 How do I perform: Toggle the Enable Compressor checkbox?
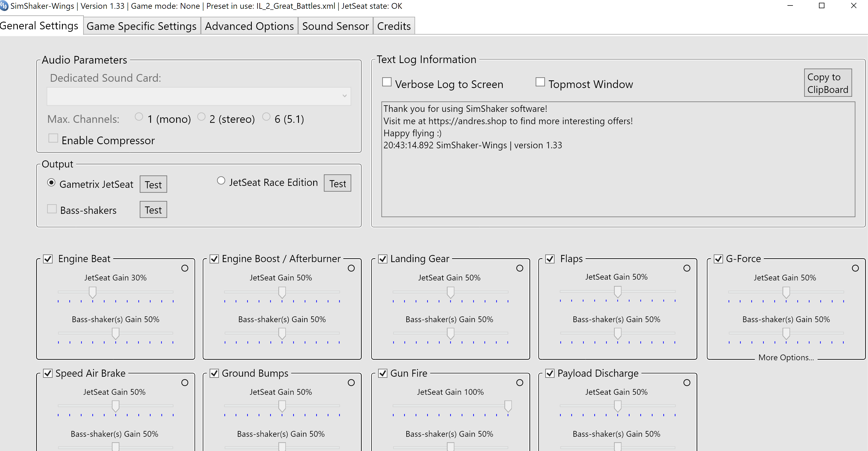53,138
